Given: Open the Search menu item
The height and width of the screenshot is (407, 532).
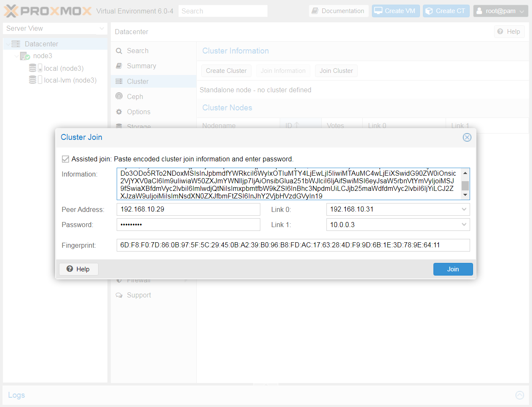Looking at the screenshot, I should point(153,51).
